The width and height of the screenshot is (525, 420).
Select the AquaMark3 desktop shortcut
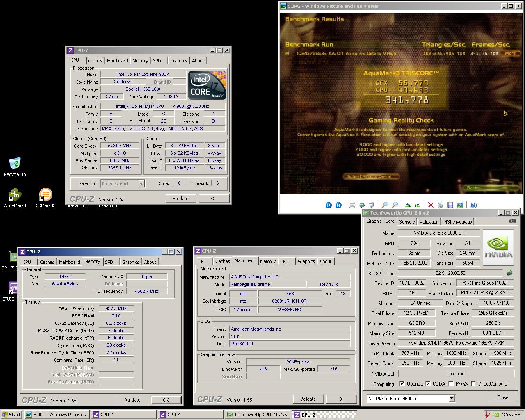tap(15, 198)
